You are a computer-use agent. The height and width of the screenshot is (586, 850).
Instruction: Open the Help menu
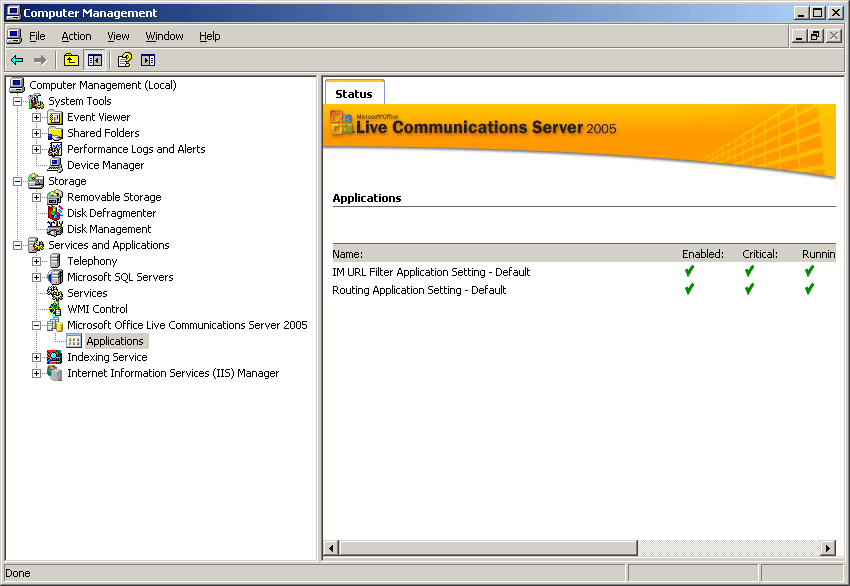click(210, 36)
